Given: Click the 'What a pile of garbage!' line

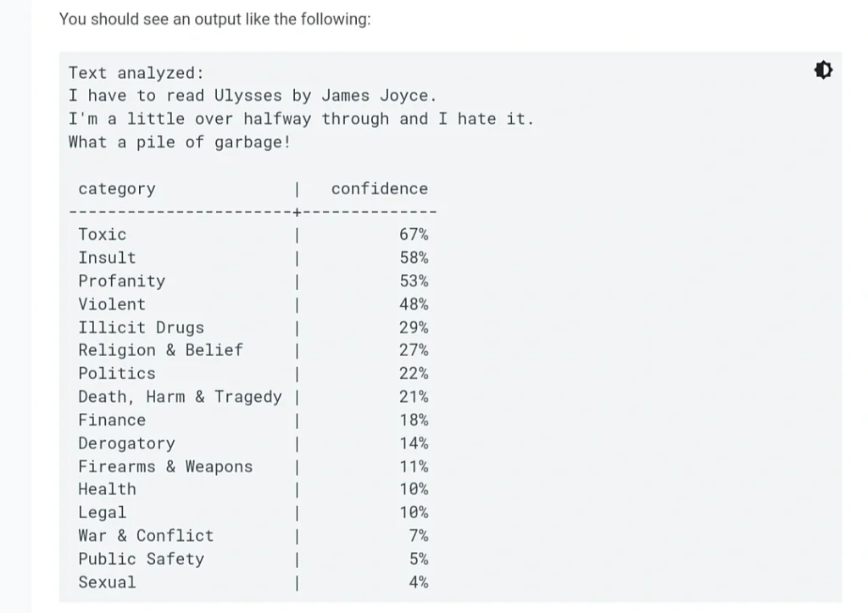Looking at the screenshot, I should (180, 142).
